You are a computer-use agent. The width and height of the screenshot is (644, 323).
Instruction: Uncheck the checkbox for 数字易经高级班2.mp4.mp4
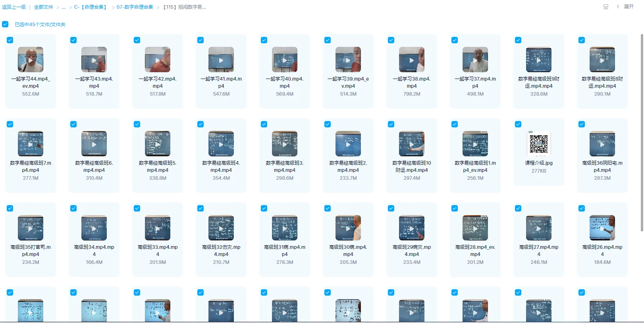(x=328, y=124)
